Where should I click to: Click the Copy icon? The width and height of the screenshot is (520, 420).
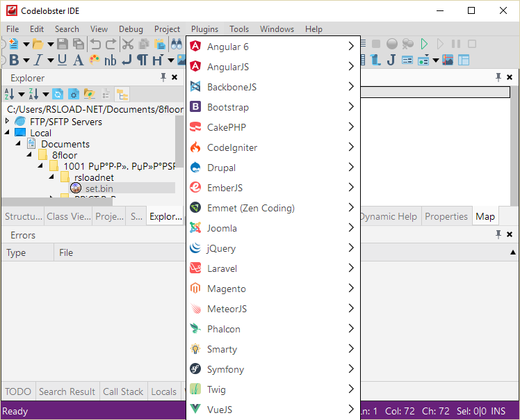coord(144,44)
